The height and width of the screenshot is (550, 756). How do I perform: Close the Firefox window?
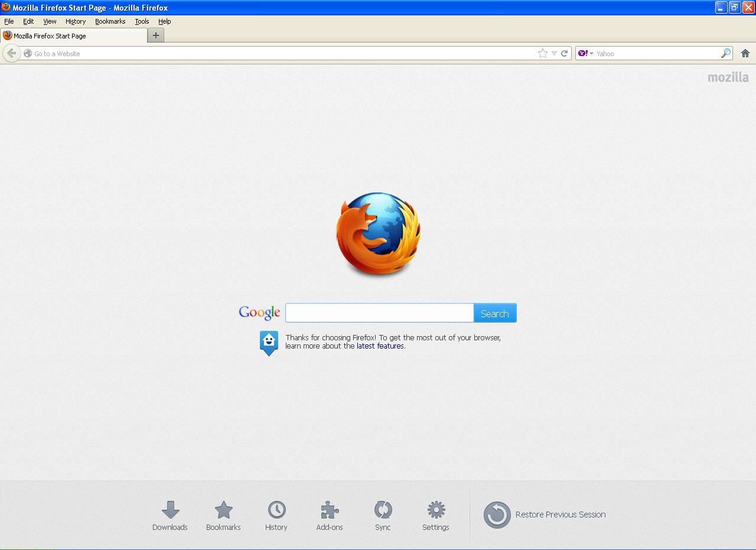point(748,7)
